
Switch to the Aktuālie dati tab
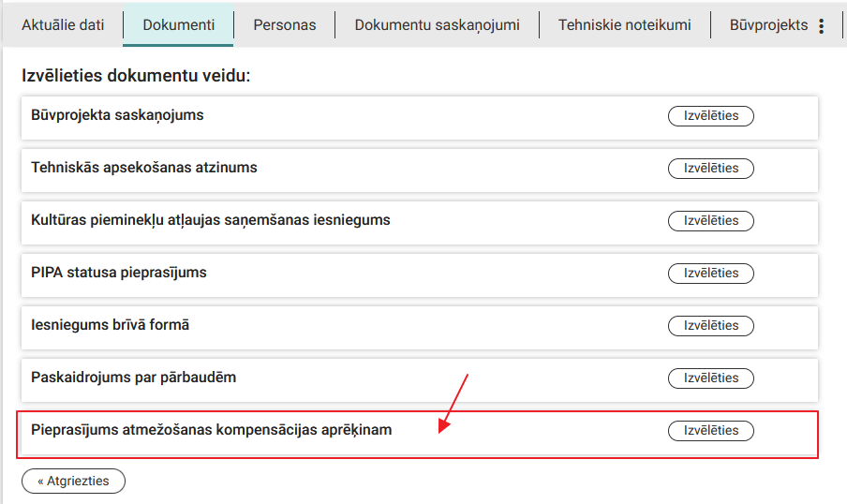pos(63,25)
